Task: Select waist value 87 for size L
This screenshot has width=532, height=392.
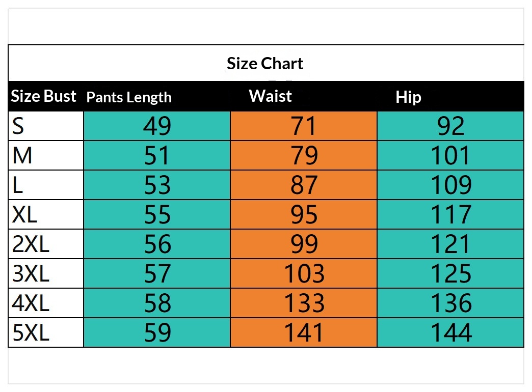Action: point(304,185)
